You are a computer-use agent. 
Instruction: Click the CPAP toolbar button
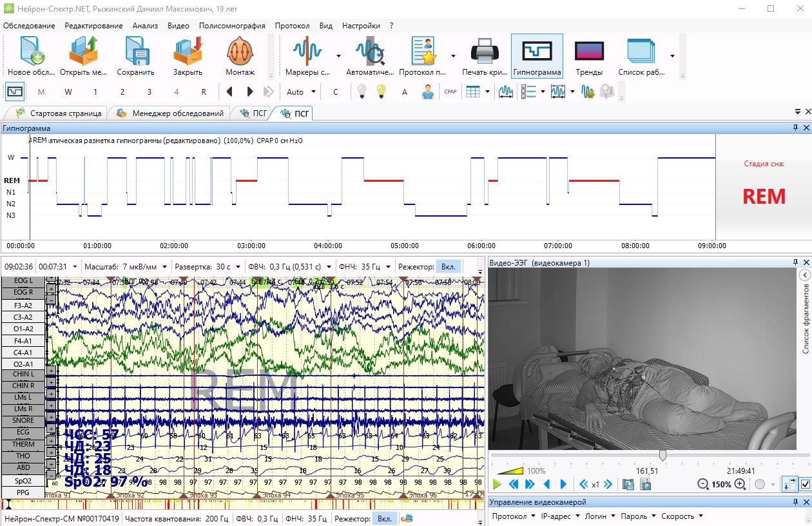coord(450,92)
